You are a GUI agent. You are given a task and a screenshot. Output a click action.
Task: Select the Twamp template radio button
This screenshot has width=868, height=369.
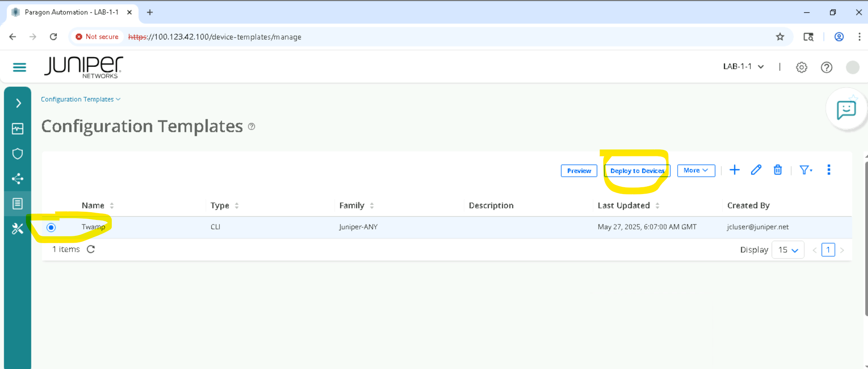tap(51, 227)
